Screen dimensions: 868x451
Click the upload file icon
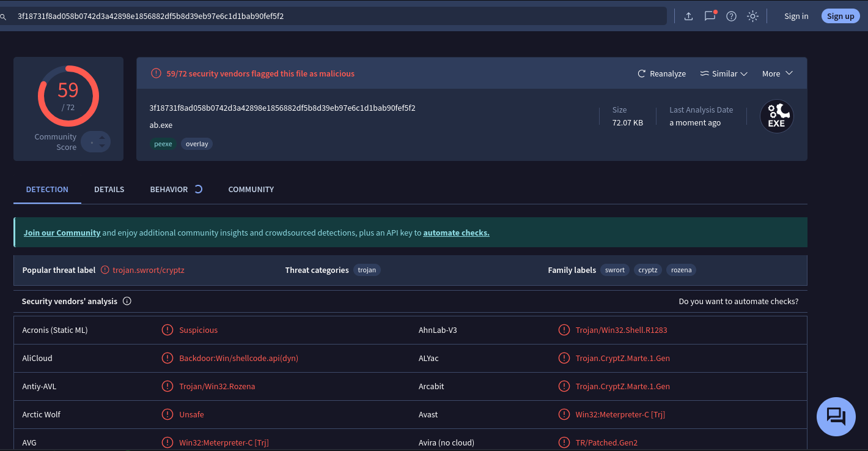(688, 17)
